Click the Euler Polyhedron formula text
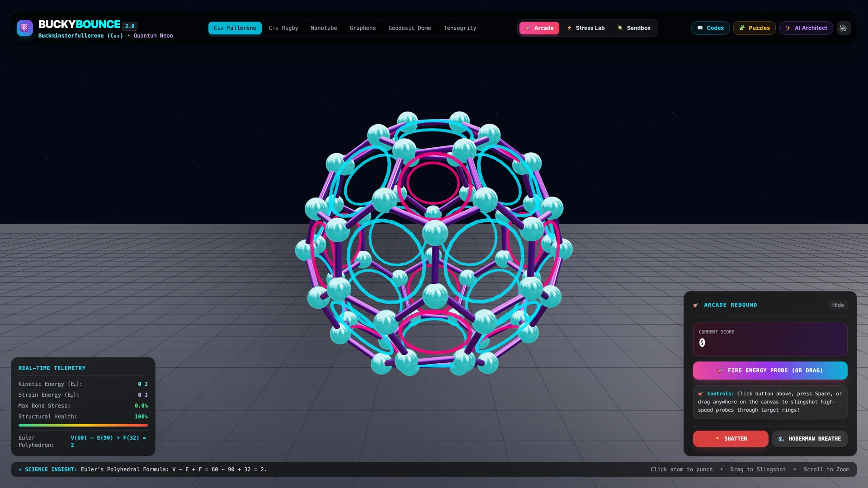Screen dimensions: 868x488 click(x=108, y=441)
